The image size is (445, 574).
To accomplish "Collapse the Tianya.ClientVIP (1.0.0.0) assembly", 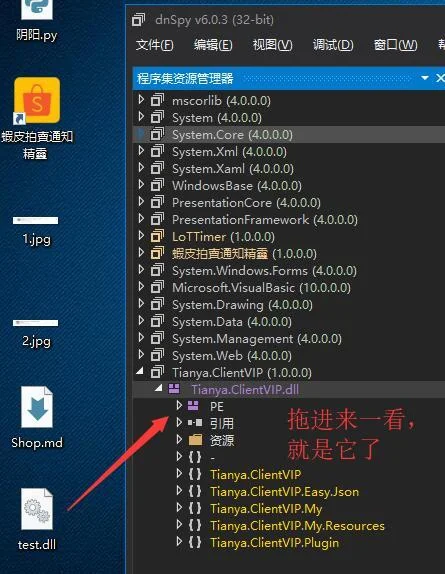I will (140, 371).
